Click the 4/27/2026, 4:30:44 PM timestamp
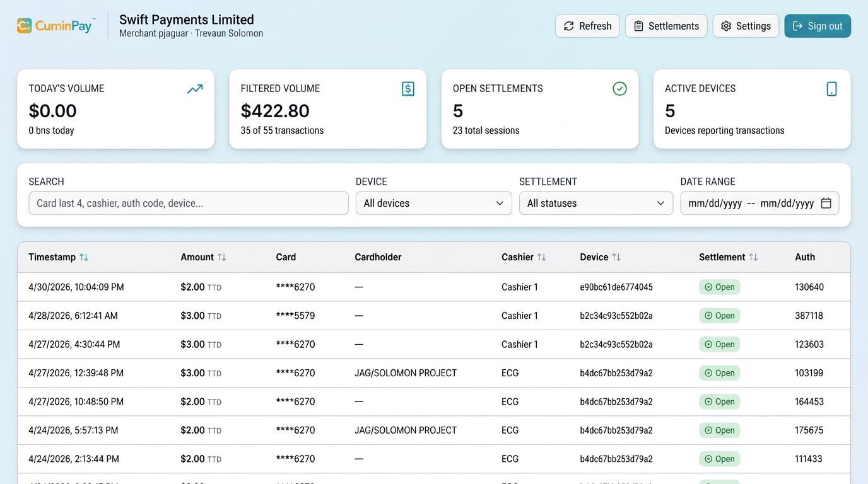Viewport: 868px width, 484px height. (x=74, y=345)
